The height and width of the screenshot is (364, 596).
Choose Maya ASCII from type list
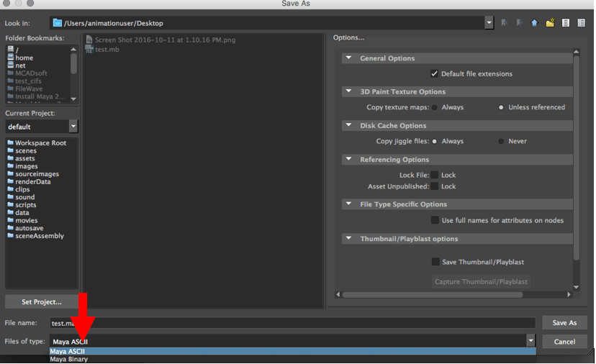tap(293, 352)
